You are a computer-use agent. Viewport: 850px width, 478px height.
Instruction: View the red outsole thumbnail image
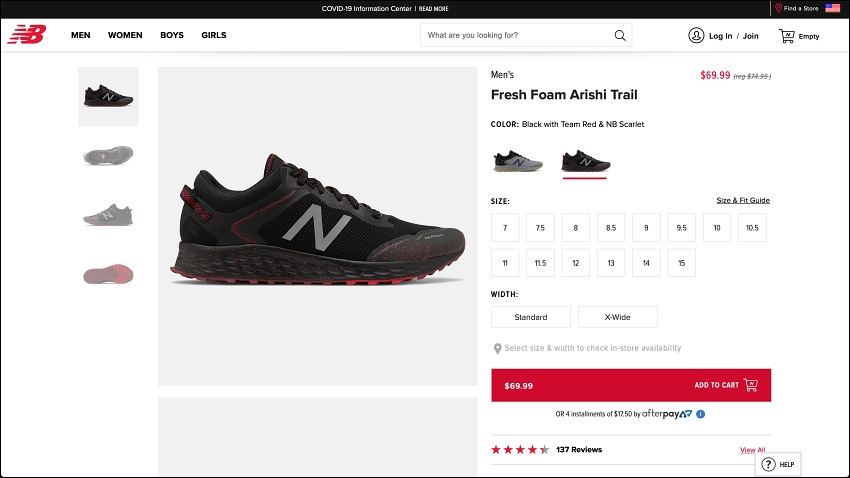[x=108, y=274]
